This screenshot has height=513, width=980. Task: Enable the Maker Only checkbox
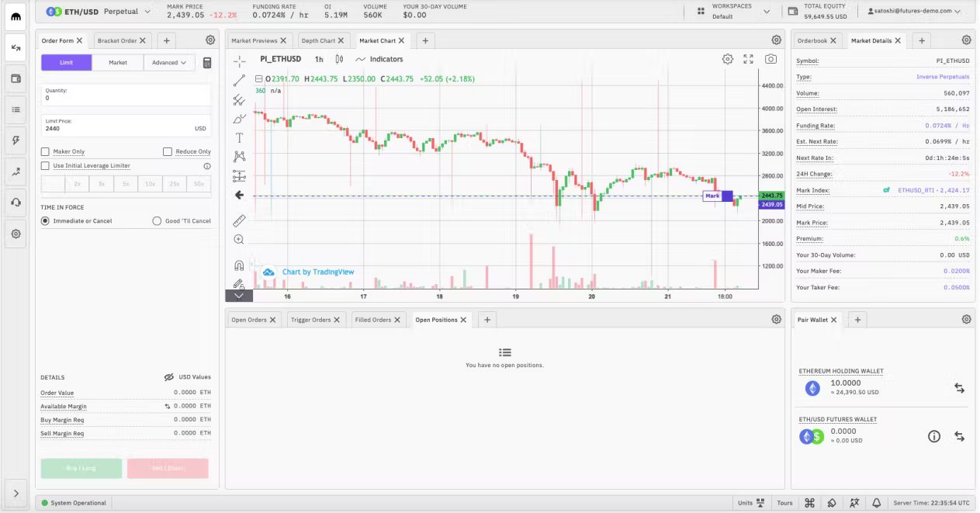(x=46, y=152)
